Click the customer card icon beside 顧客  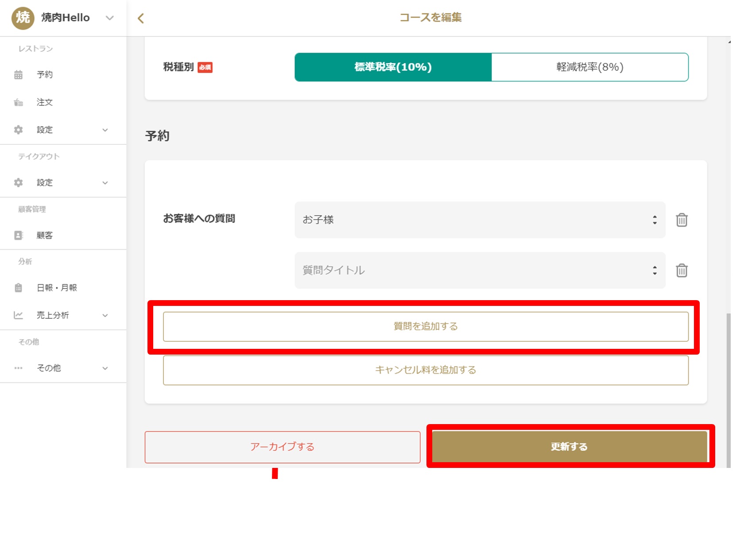pyautogui.click(x=18, y=236)
